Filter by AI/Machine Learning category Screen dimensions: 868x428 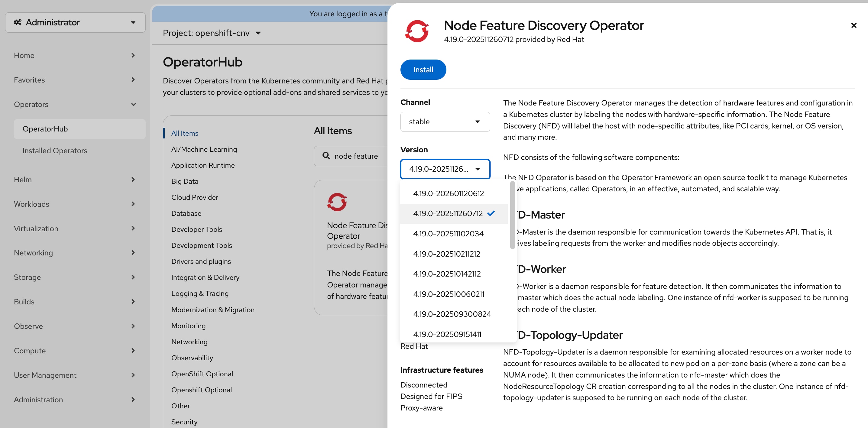(204, 149)
